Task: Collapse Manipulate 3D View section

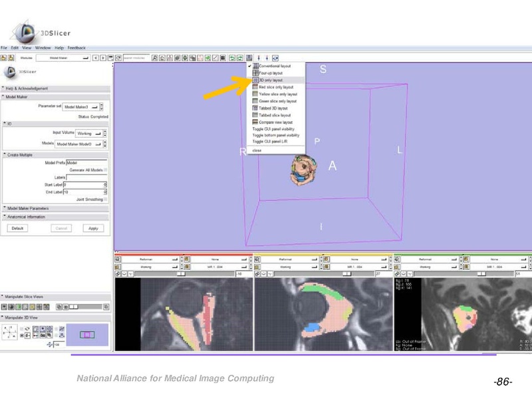Action: pyautogui.click(x=55, y=318)
